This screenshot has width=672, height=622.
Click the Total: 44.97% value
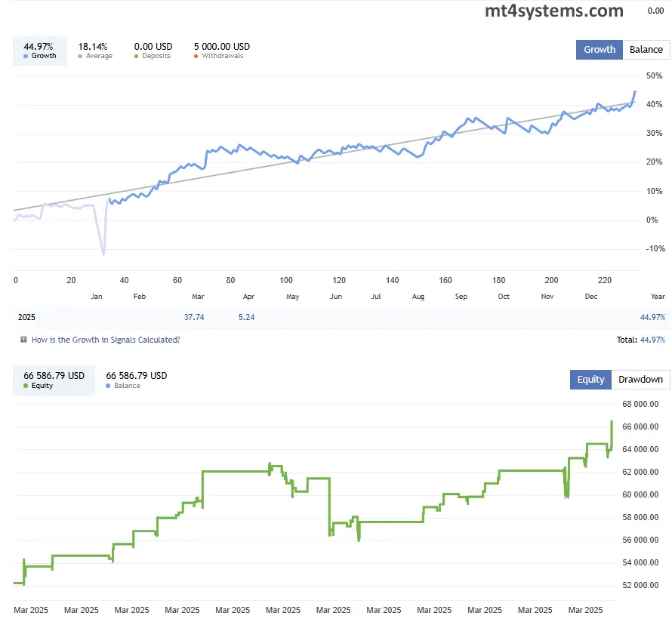tap(652, 340)
